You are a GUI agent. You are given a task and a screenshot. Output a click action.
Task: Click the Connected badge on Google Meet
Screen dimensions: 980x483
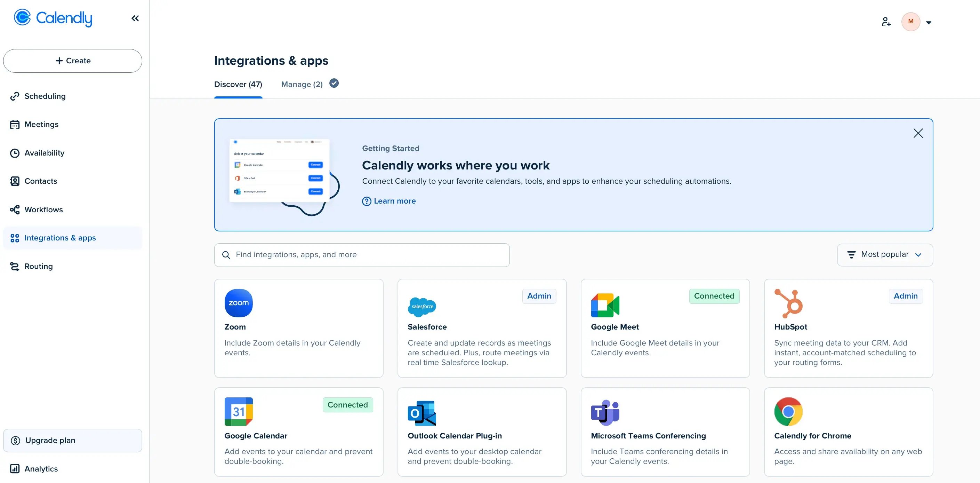pyautogui.click(x=714, y=296)
